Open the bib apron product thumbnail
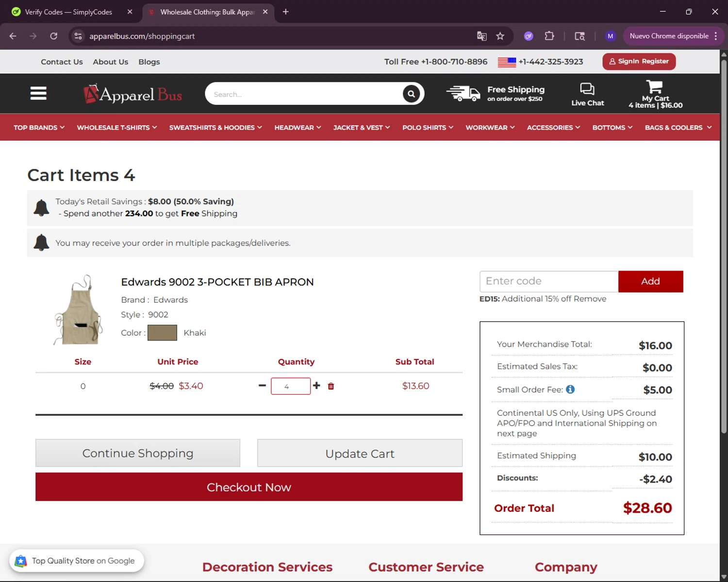 coord(79,309)
